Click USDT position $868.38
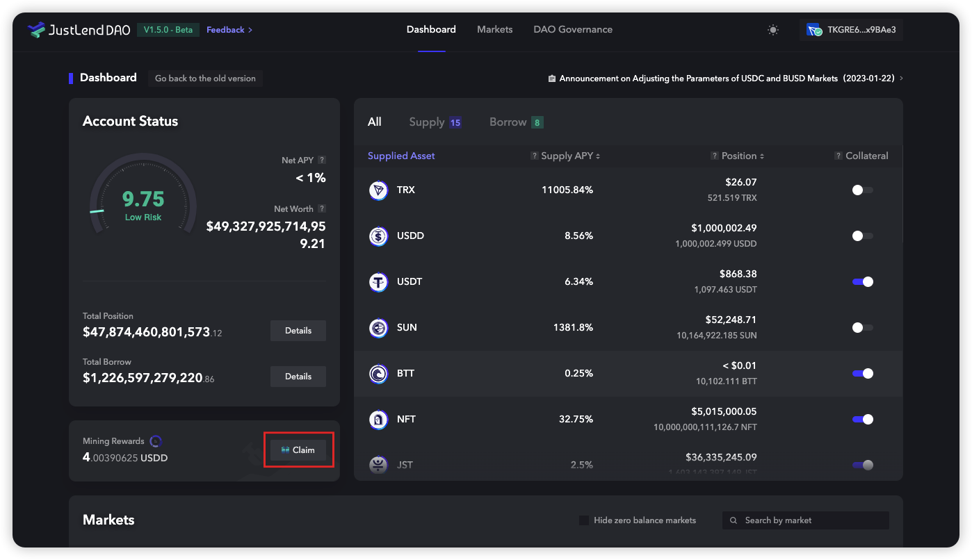Screen dimensions: 972x560 [738, 274]
